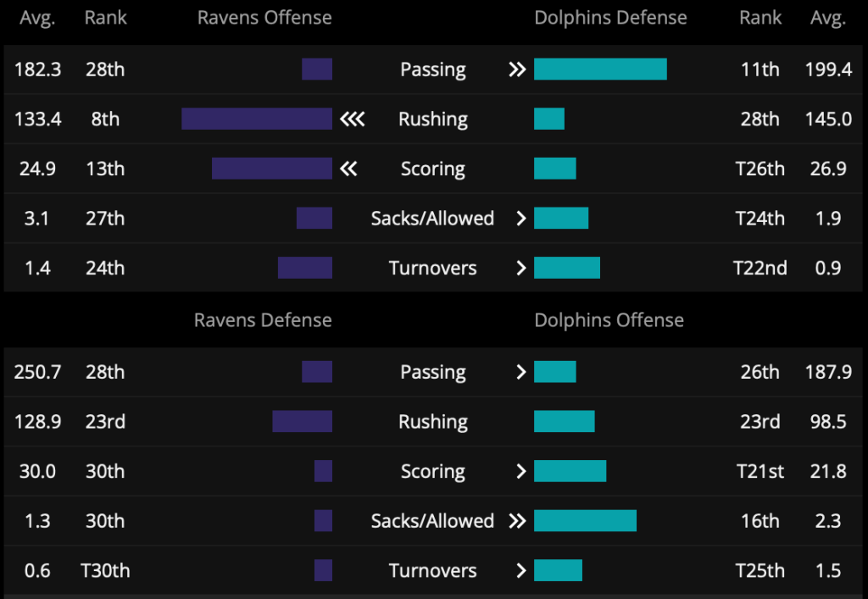
Task: Click the chevron beside Scoring in Ravens Defense section
Action: point(521,471)
